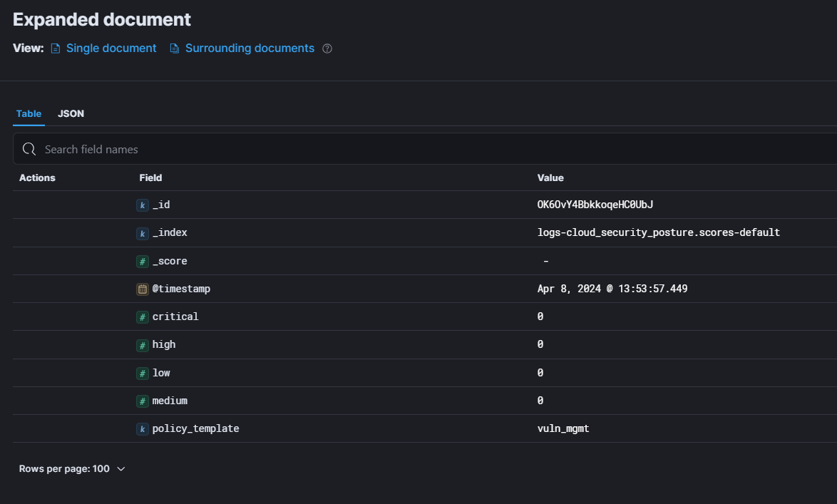Click the keyword icon next to _index
This screenshot has height=504, width=837.
point(143,233)
